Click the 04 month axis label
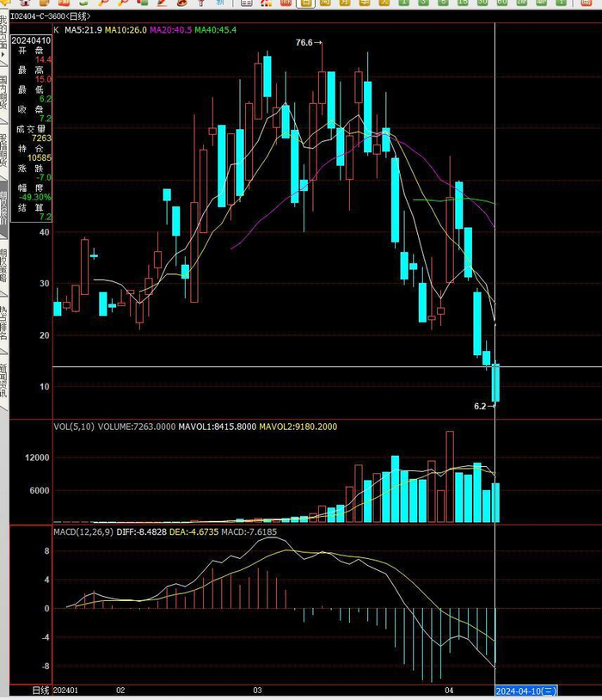 449,691
